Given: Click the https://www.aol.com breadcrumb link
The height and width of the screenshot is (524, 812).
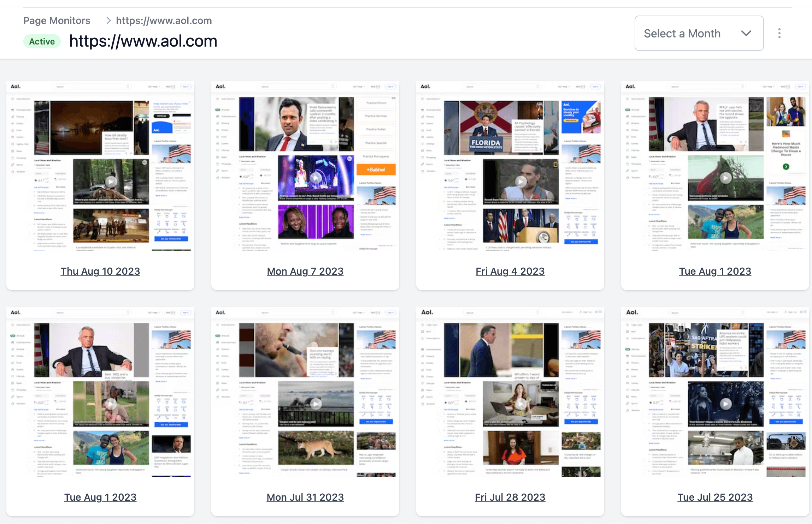Looking at the screenshot, I should [x=164, y=20].
